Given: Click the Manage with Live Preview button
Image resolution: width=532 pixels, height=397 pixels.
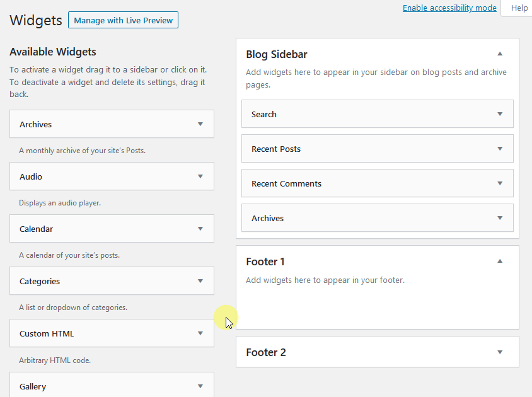Looking at the screenshot, I should click(x=123, y=20).
